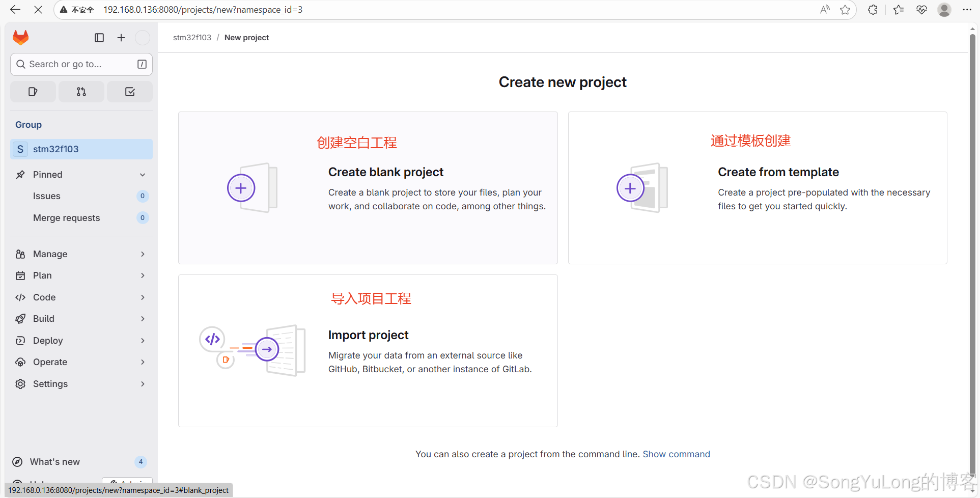The width and height of the screenshot is (980, 498).
Task: Open the user avatar in sidebar header
Action: tap(143, 38)
